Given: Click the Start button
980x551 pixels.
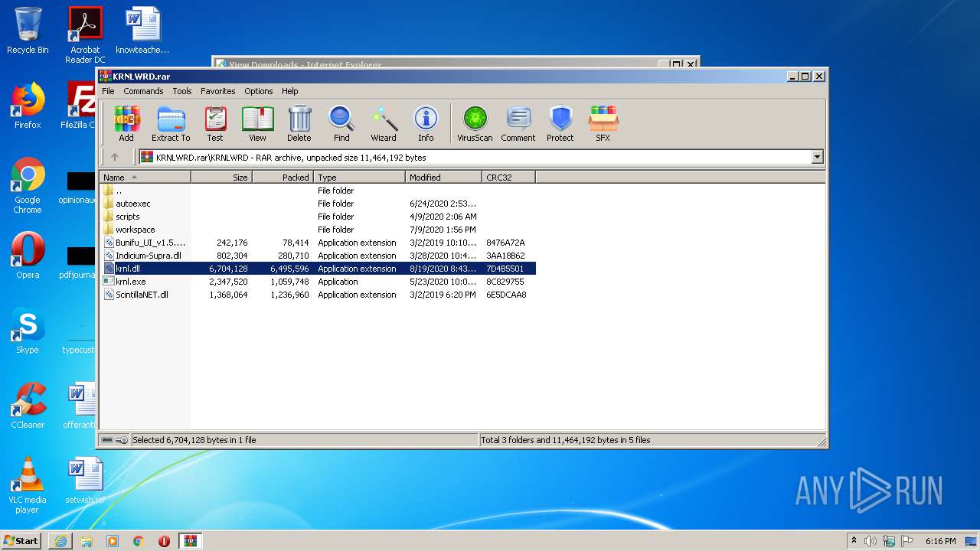Looking at the screenshot, I should 21,540.
